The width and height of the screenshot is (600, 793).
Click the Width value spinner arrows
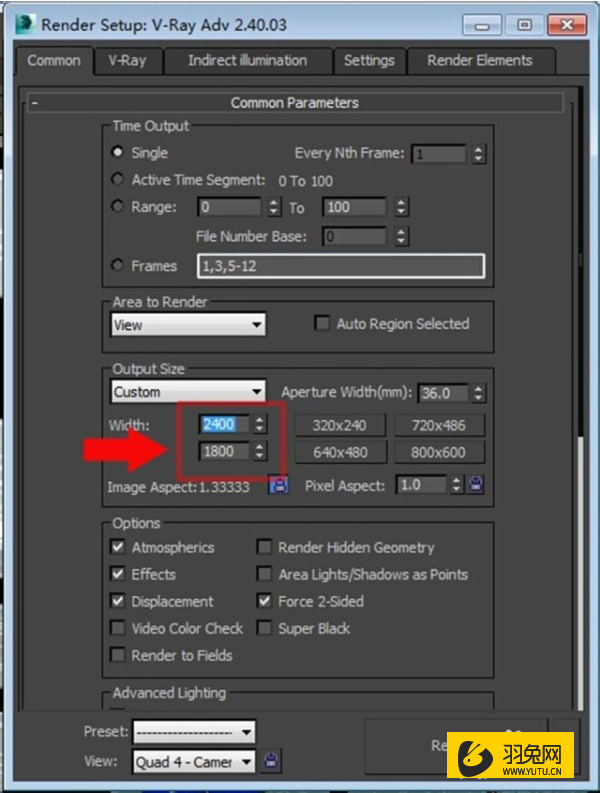(260, 424)
